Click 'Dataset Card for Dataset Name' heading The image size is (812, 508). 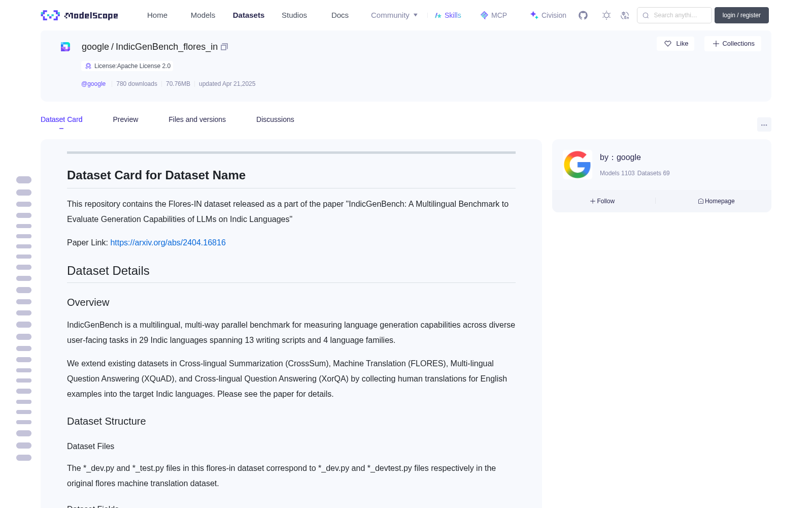point(156,175)
